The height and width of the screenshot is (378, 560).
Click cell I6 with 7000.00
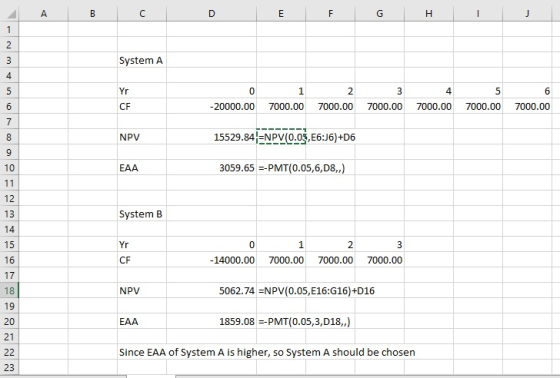pos(478,106)
